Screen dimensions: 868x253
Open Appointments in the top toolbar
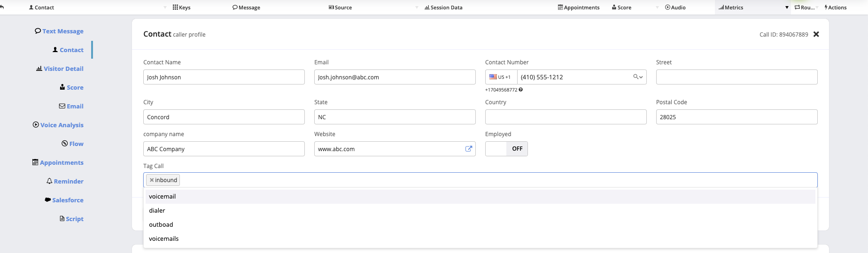pyautogui.click(x=578, y=8)
